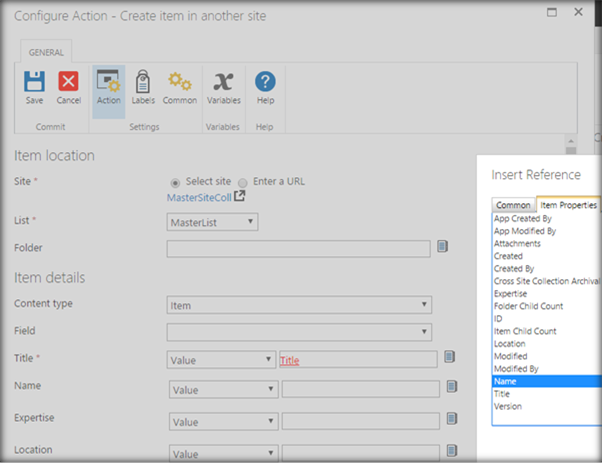This screenshot has width=602, height=463.
Task: Select Created By in the reference list
Action: click(x=514, y=269)
